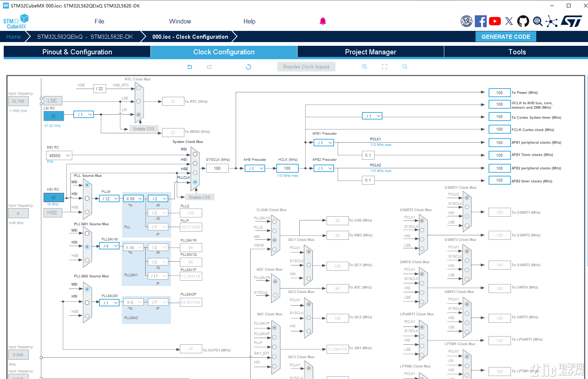Open the notification bell icon
The height and width of the screenshot is (379, 588).
coord(323,21)
